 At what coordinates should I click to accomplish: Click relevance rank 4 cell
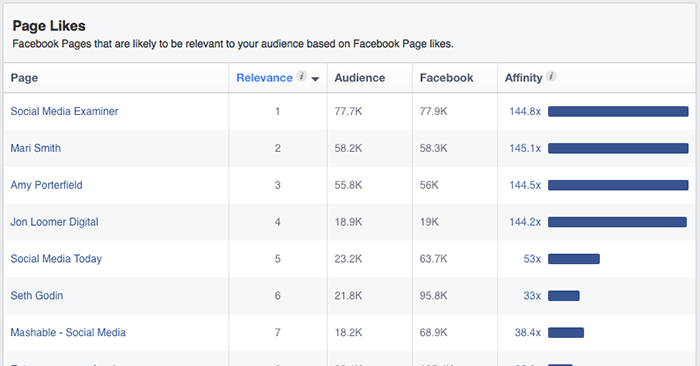click(278, 222)
